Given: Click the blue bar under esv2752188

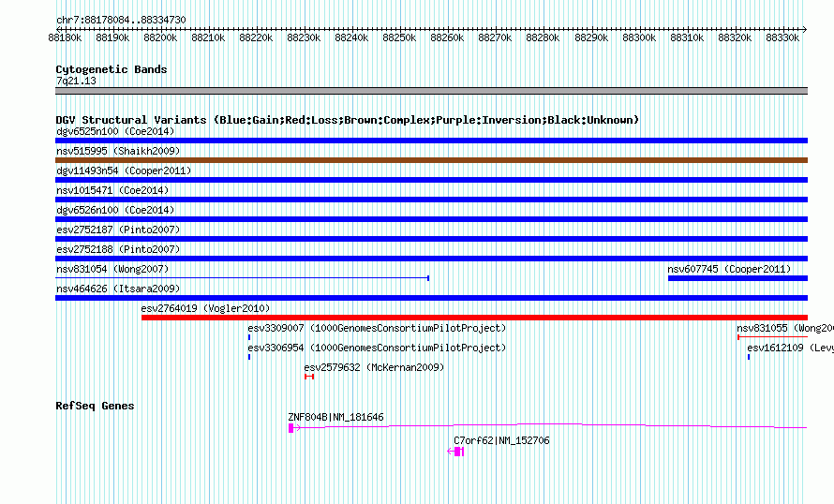Looking at the screenshot, I should [x=431, y=259].
